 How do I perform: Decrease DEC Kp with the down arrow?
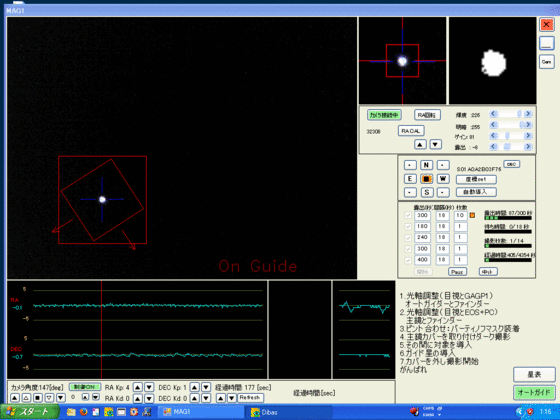(x=206, y=387)
